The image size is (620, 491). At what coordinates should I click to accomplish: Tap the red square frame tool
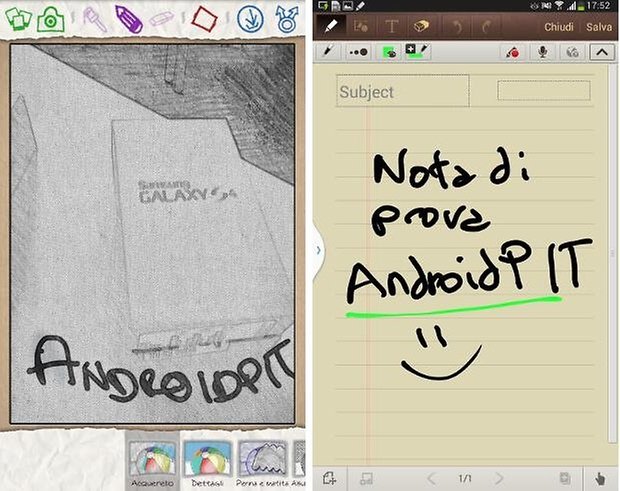point(204,19)
